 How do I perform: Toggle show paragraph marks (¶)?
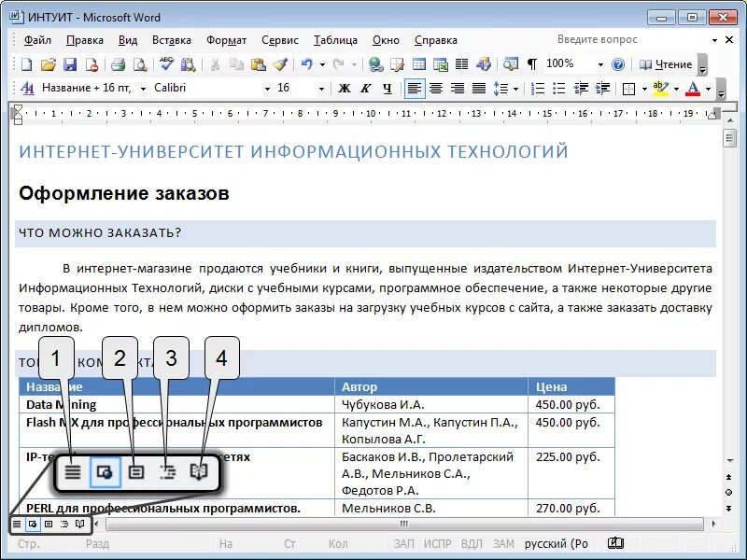(532, 64)
